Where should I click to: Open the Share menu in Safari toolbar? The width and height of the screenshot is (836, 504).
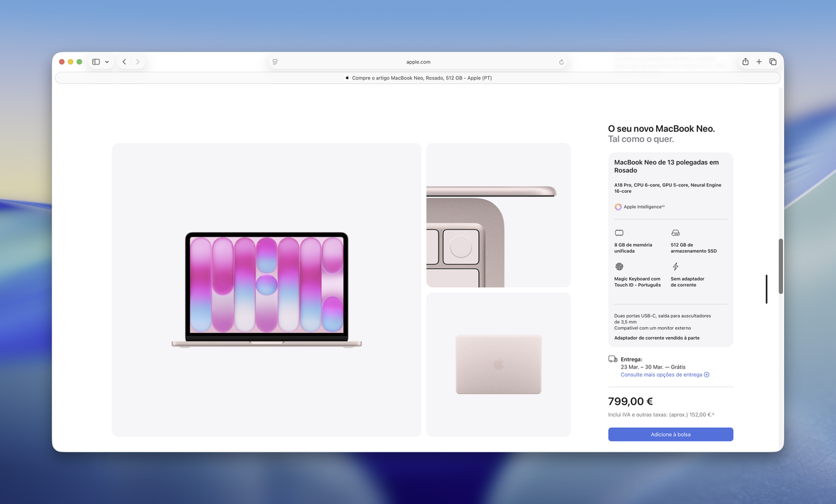point(744,61)
